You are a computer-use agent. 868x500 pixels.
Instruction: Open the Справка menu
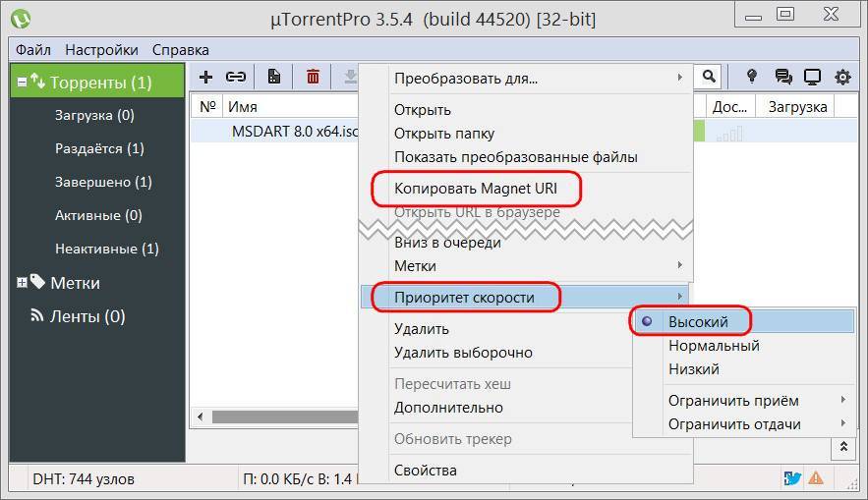click(181, 50)
